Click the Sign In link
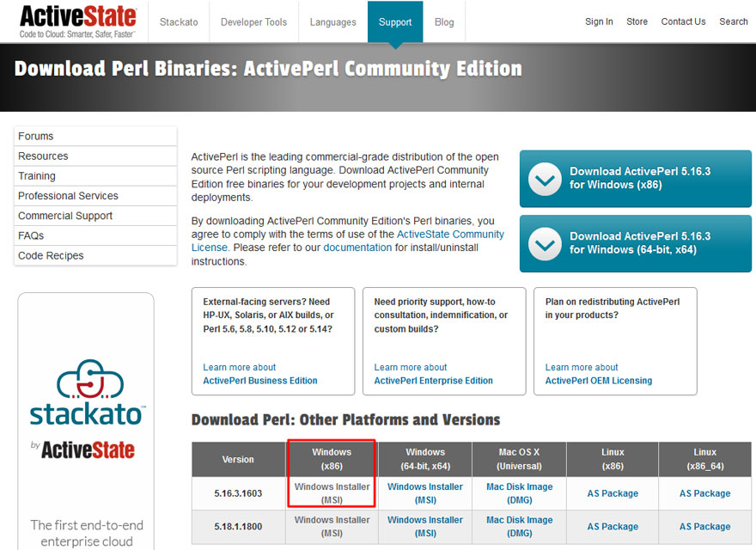The width and height of the screenshot is (756, 550). tap(599, 21)
